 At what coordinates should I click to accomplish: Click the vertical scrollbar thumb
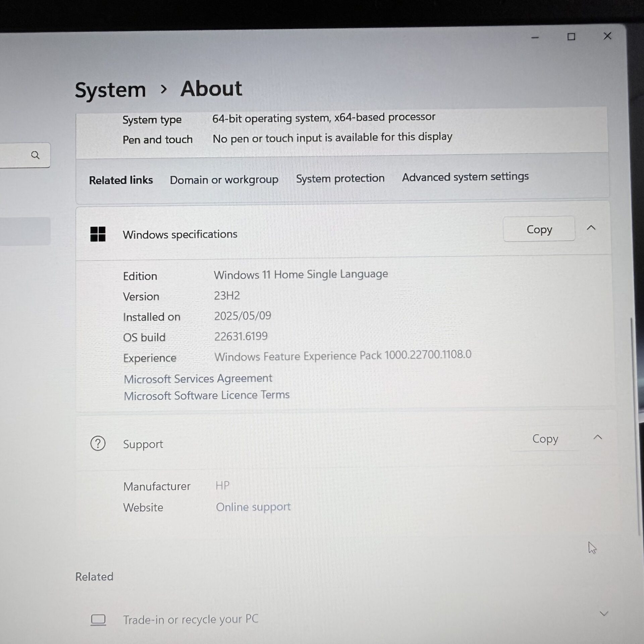634,426
